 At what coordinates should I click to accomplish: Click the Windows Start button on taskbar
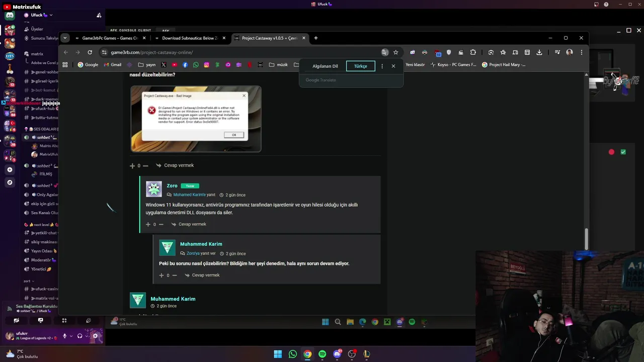[278, 354]
